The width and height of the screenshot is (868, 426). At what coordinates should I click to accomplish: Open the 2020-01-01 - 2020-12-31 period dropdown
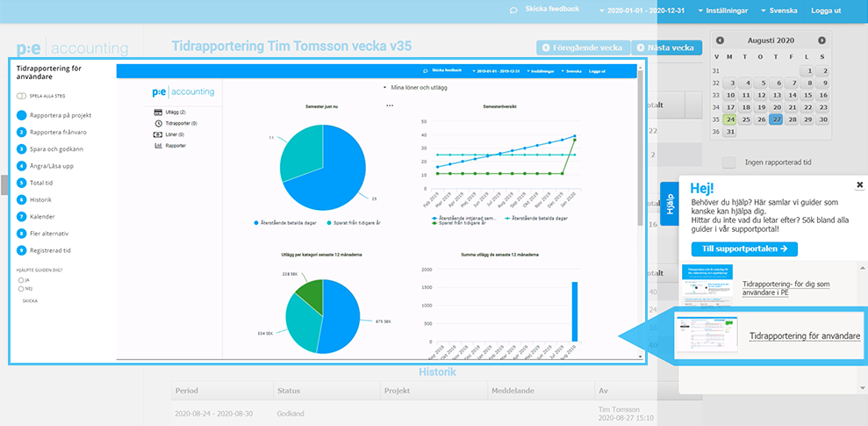[644, 11]
